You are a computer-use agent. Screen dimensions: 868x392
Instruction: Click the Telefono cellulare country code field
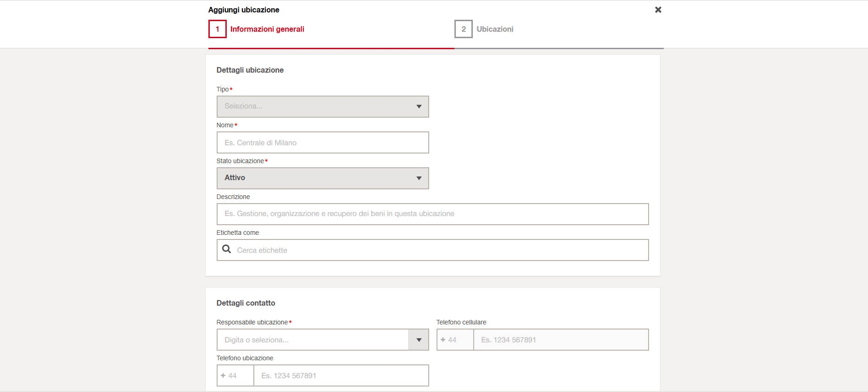[455, 340]
